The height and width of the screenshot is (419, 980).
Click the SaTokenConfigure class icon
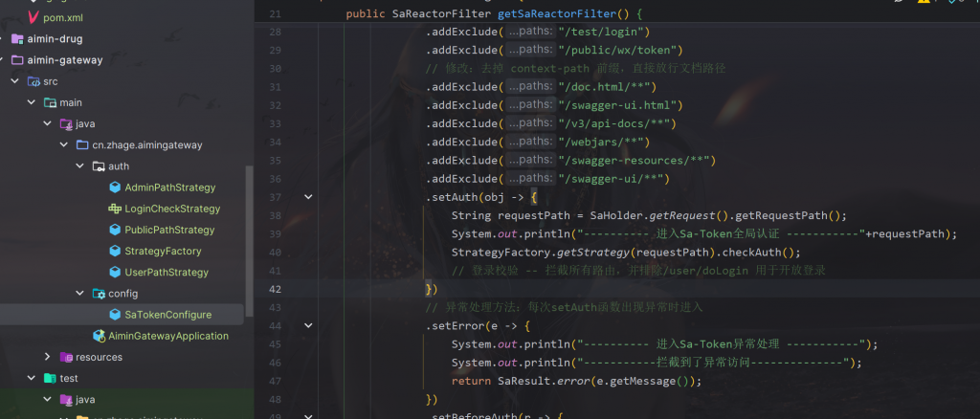click(115, 315)
